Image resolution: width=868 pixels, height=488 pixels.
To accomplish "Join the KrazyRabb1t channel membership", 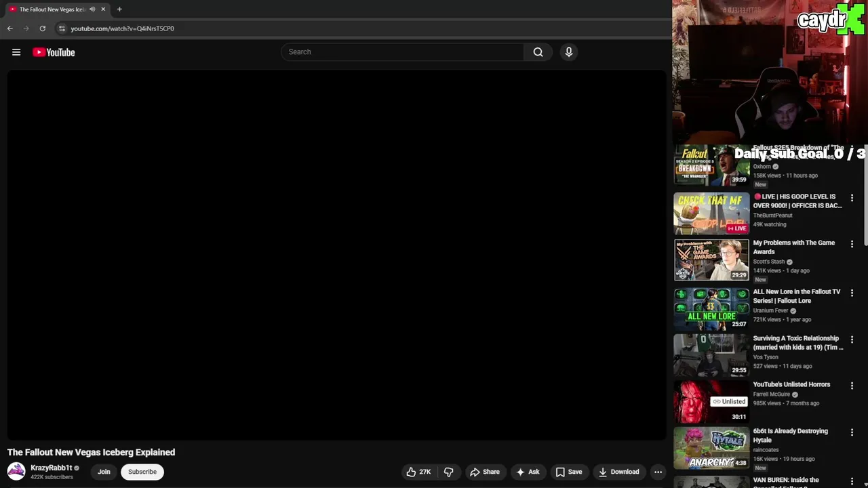I will coord(104,472).
